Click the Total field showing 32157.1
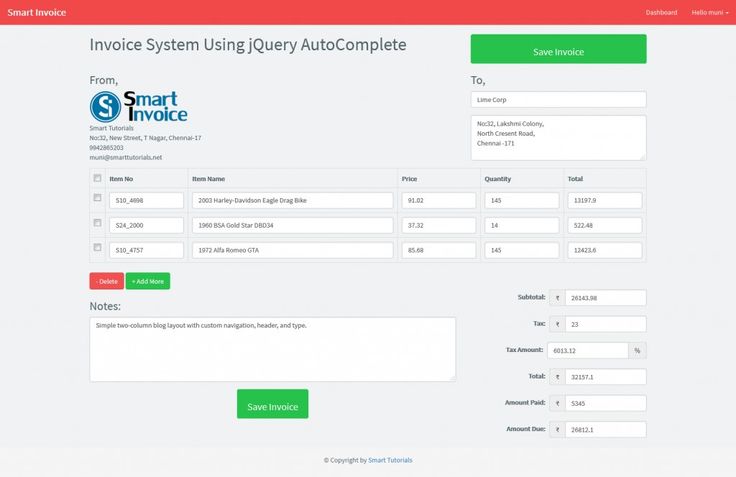 606,377
